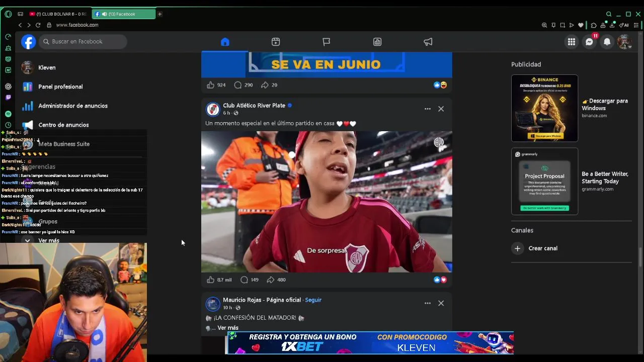Open Centro de anuncios
Image resolution: width=644 pixels, height=362 pixels.
pyautogui.click(x=63, y=125)
